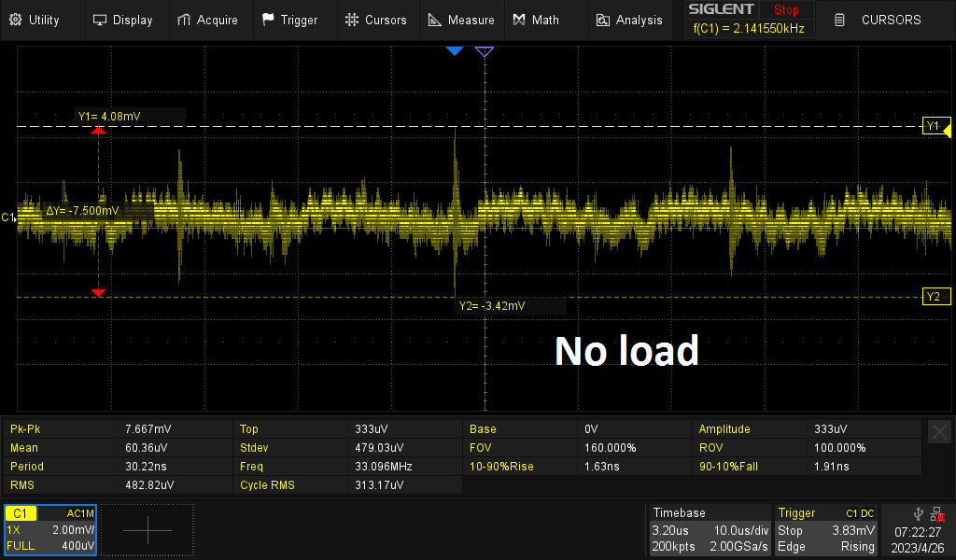Image resolution: width=956 pixels, height=560 pixels.
Task: Open the Measure menu
Action: 461,21
